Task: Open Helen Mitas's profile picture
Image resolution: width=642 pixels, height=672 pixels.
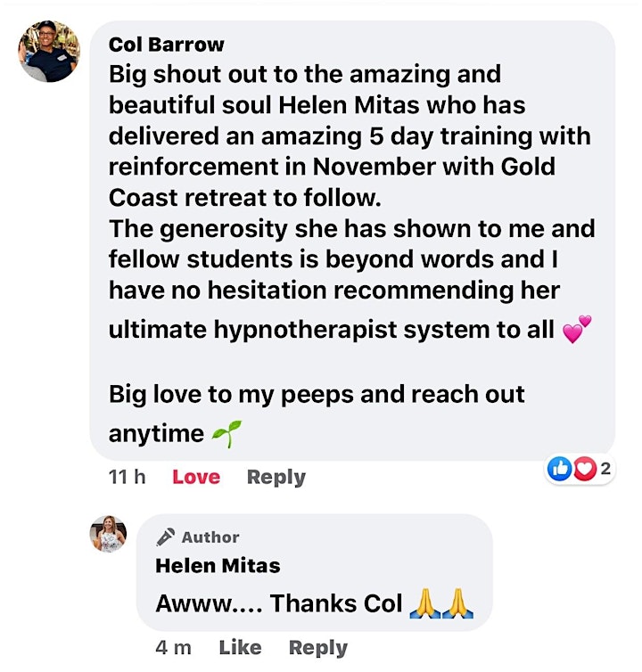Action: 108,534
